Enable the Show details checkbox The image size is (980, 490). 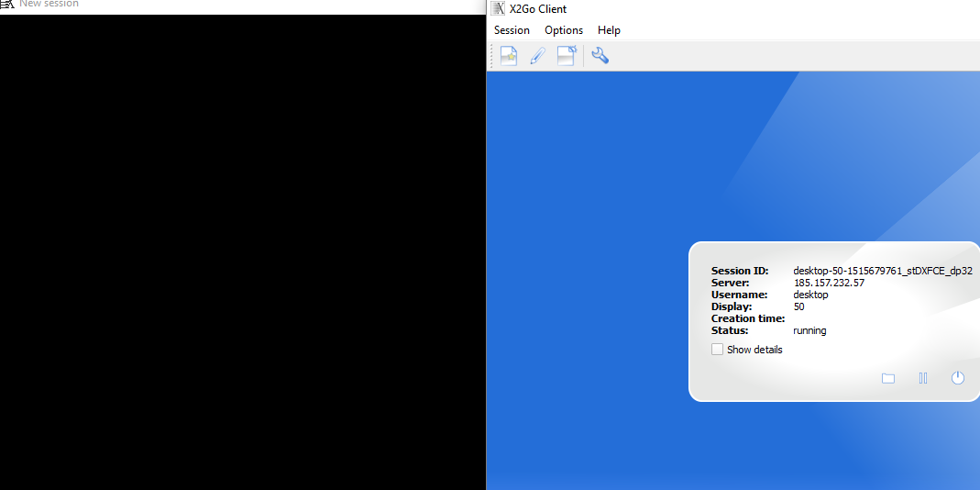point(718,350)
